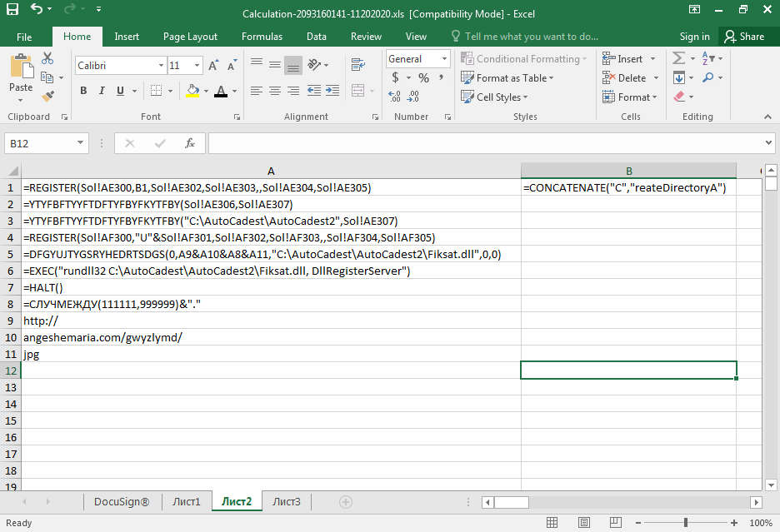The width and height of the screenshot is (780, 532).
Task: Click the Cut scissors icon
Action: tap(47, 58)
